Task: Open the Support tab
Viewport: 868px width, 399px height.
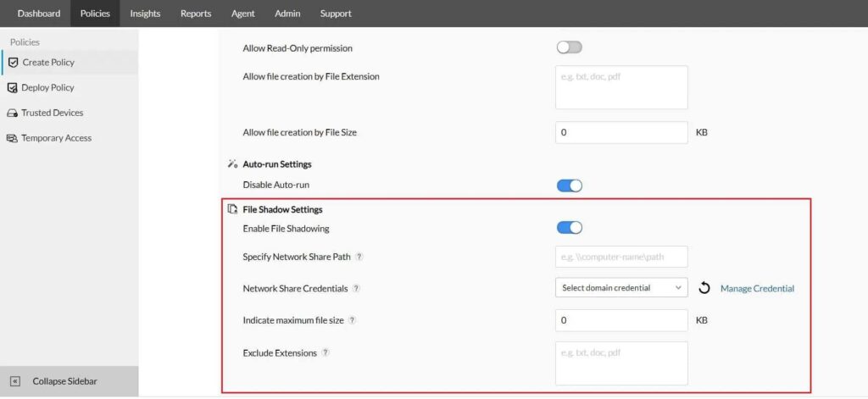Action: [336, 14]
